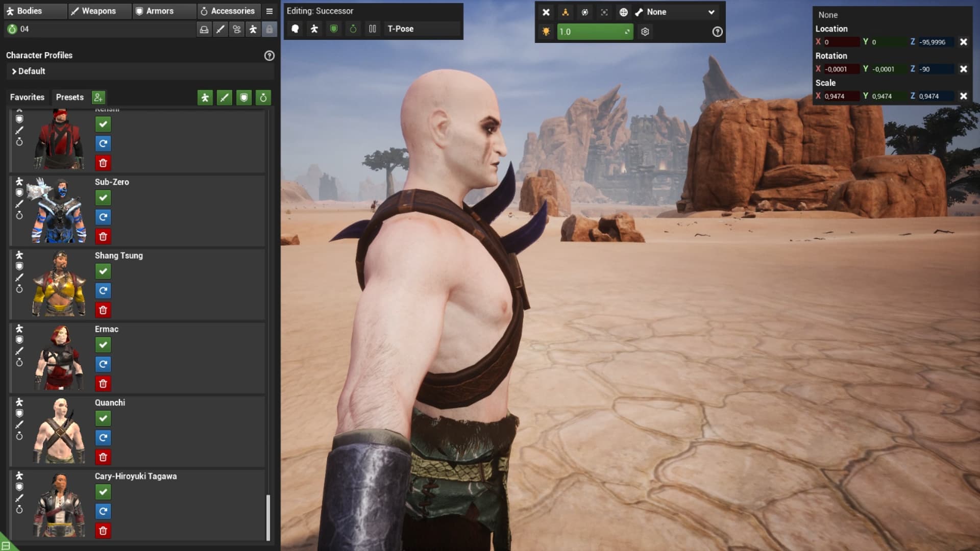This screenshot has height=551, width=980.
Task: Click the character-camera icon in the slot toolbar
Action: [x=237, y=30]
